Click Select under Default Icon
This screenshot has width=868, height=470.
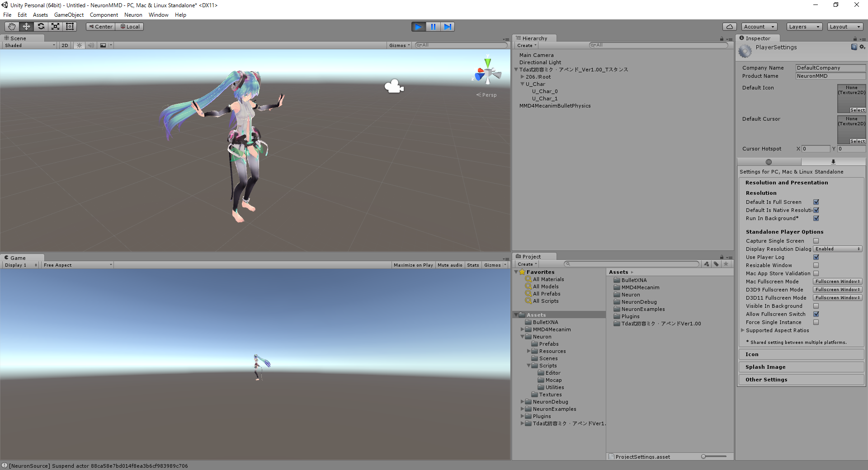pyautogui.click(x=857, y=110)
